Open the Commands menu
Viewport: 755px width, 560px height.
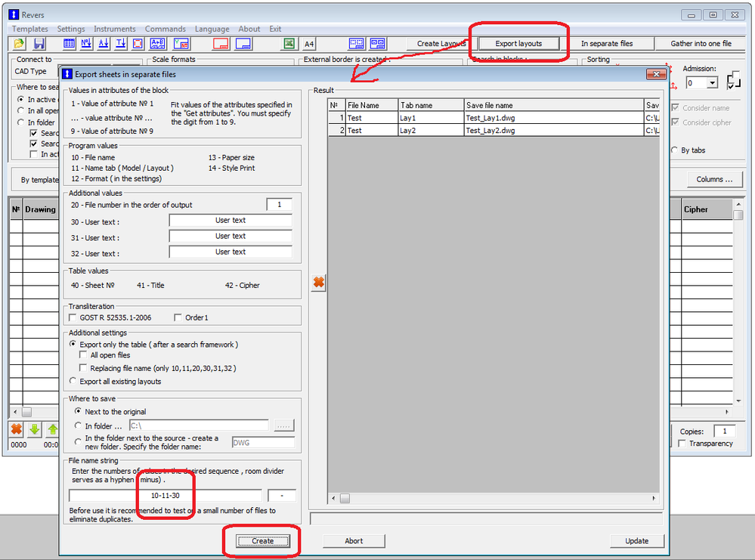(166, 29)
